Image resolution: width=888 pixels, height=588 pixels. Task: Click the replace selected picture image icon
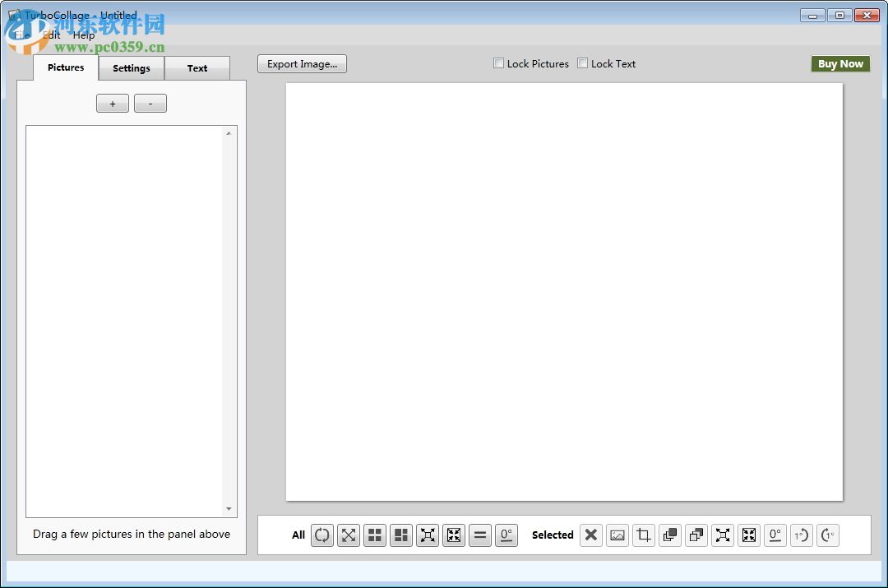617,535
